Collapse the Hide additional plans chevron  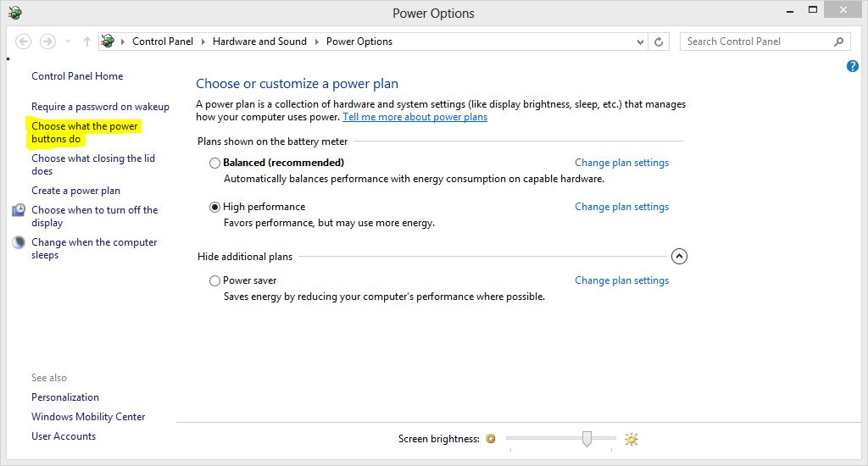679,256
